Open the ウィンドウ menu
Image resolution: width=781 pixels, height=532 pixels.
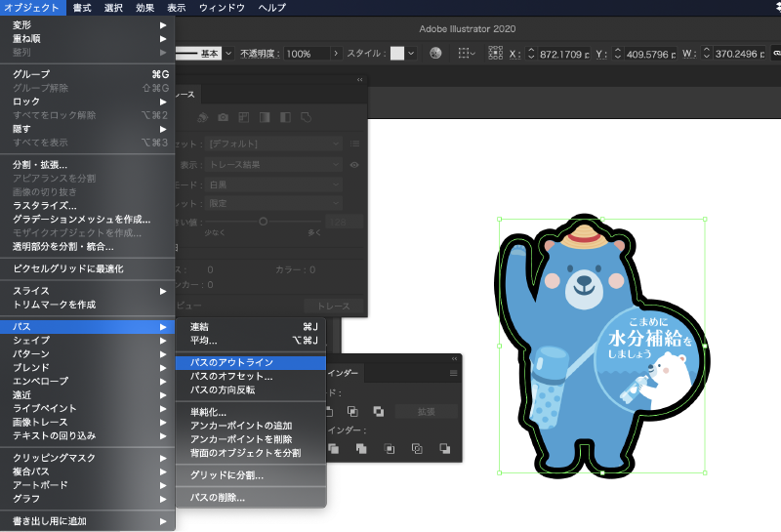click(222, 8)
